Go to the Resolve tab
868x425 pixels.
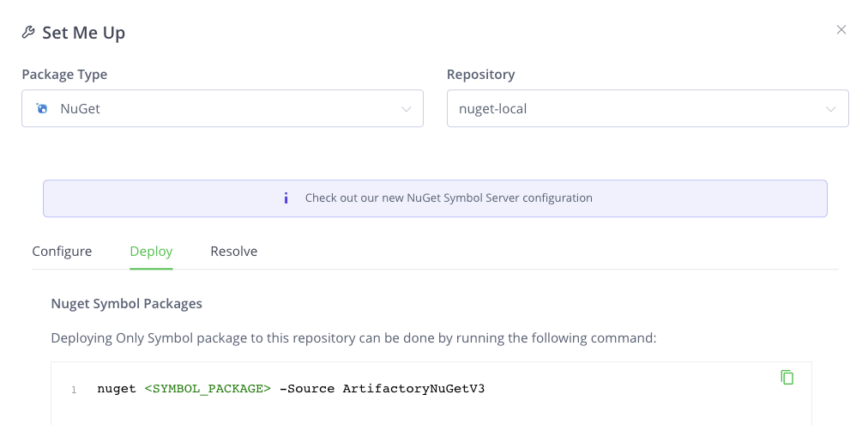[233, 251]
